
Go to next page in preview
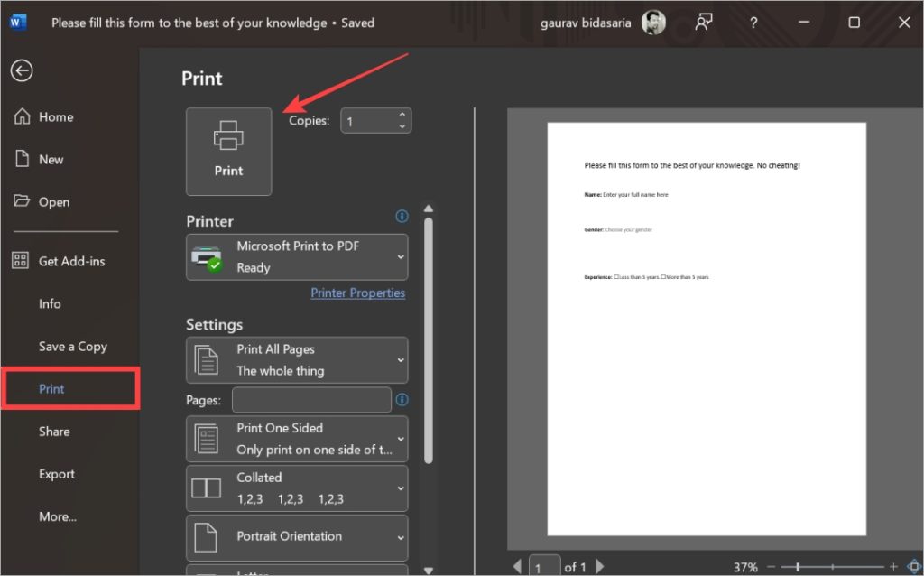600,566
